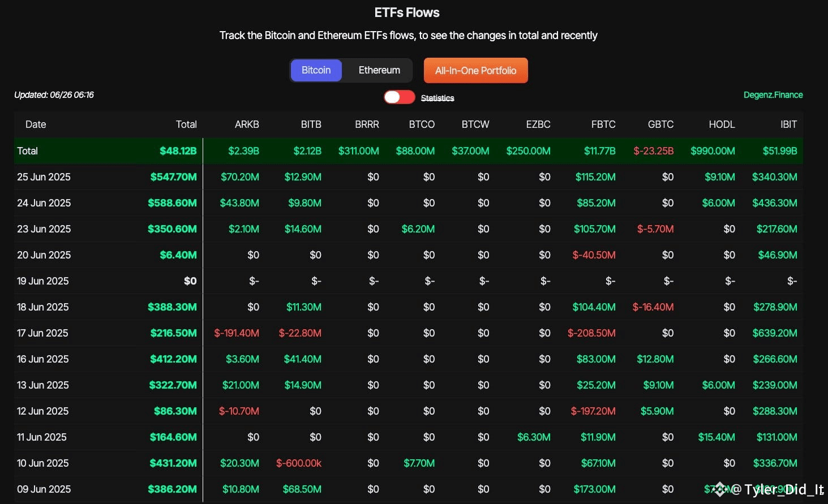Screen dimensions: 828x504
Task: Switch to the Bitcoin tab
Action: click(316, 70)
